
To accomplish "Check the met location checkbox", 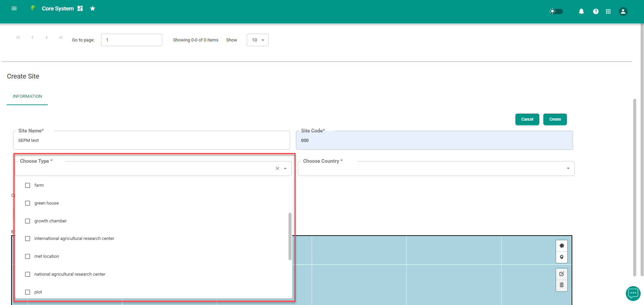I will 28,256.
